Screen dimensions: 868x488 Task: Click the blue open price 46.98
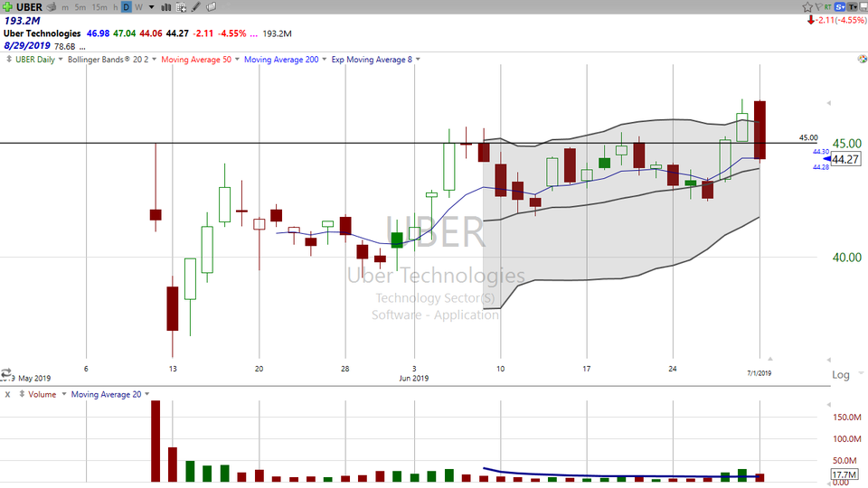tap(98, 33)
